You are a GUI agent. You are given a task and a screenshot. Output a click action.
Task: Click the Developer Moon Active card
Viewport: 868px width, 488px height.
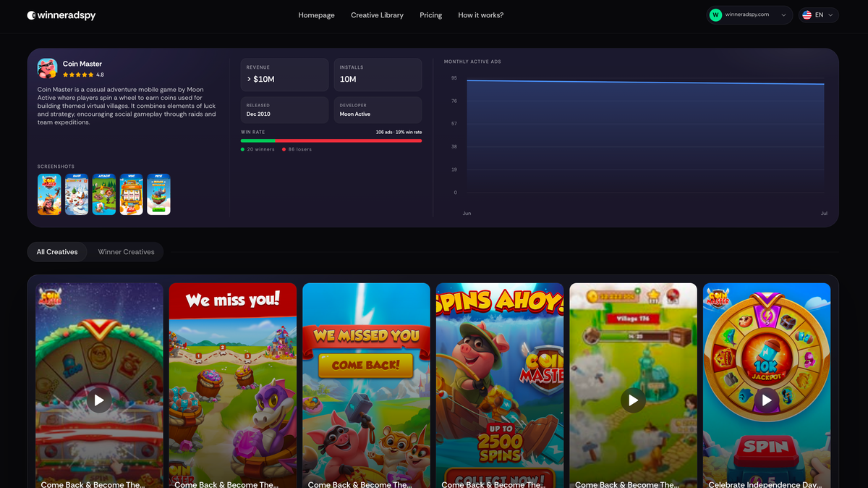tap(378, 110)
